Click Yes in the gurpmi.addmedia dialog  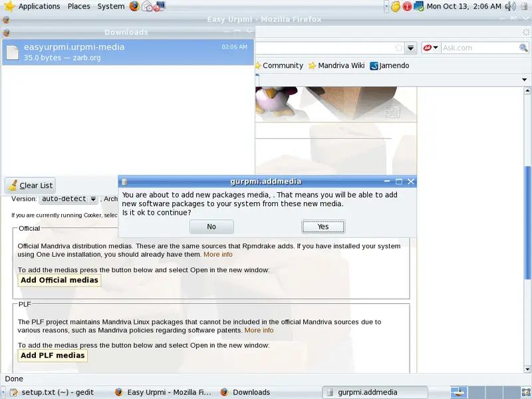(x=323, y=227)
